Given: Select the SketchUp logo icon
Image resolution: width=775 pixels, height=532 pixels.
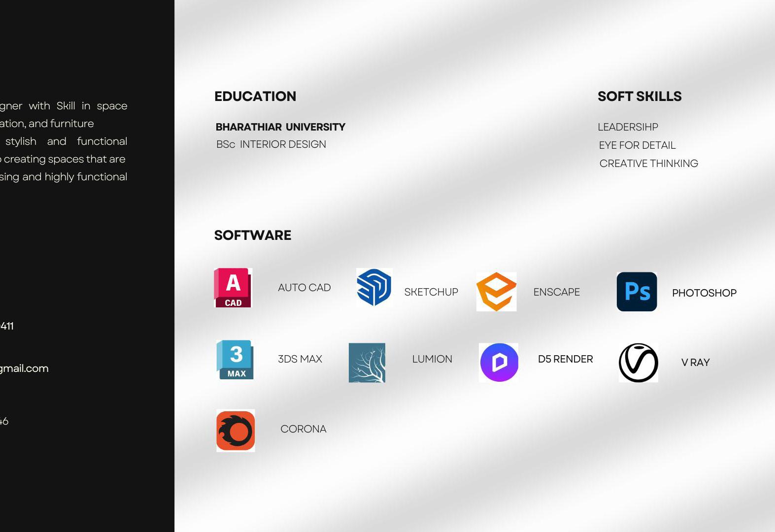Looking at the screenshot, I should point(374,287).
